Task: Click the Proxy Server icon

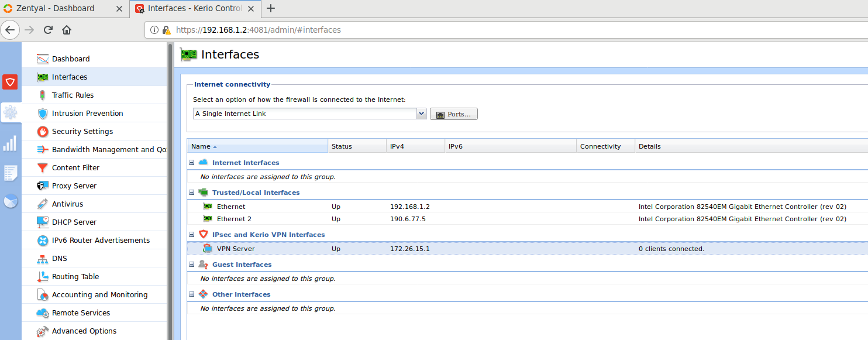Action: coord(42,186)
